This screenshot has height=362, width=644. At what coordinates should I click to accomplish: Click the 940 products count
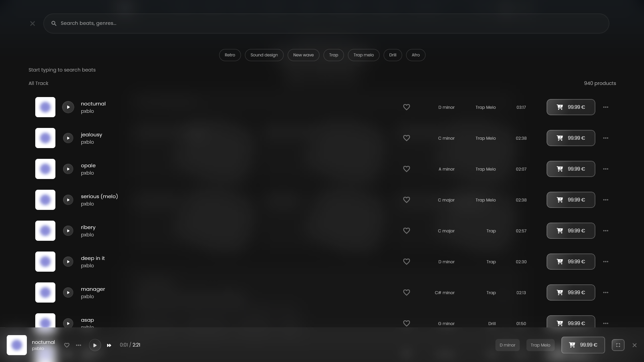click(x=600, y=83)
